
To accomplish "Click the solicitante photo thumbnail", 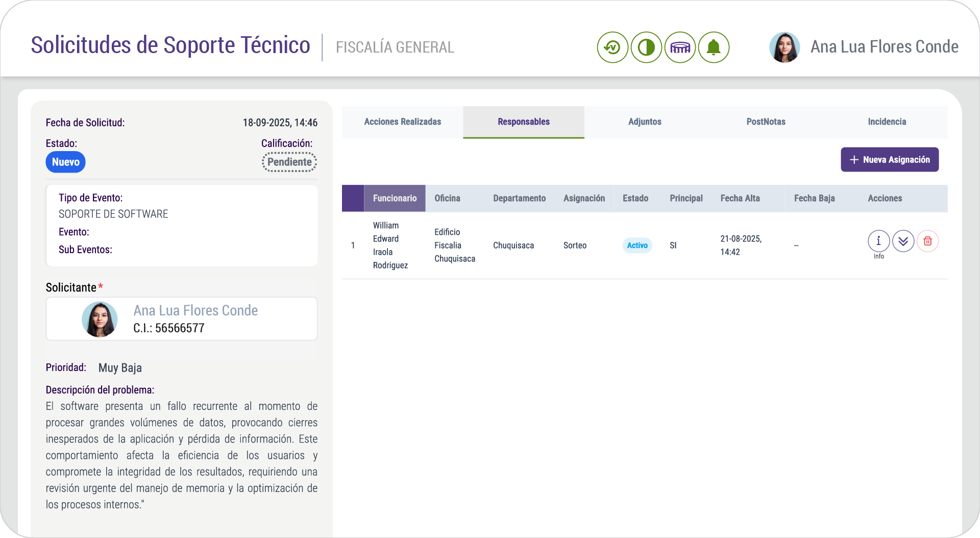I will pyautogui.click(x=100, y=319).
